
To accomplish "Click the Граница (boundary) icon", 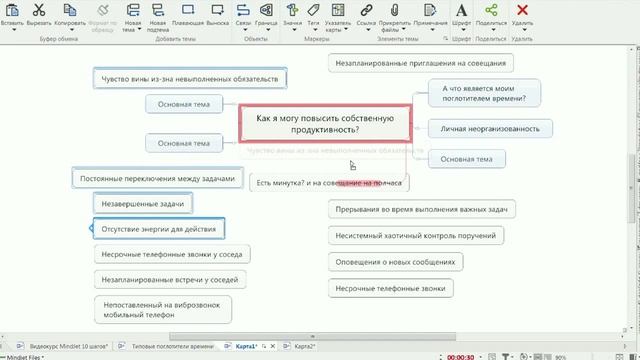I will coord(266,10).
